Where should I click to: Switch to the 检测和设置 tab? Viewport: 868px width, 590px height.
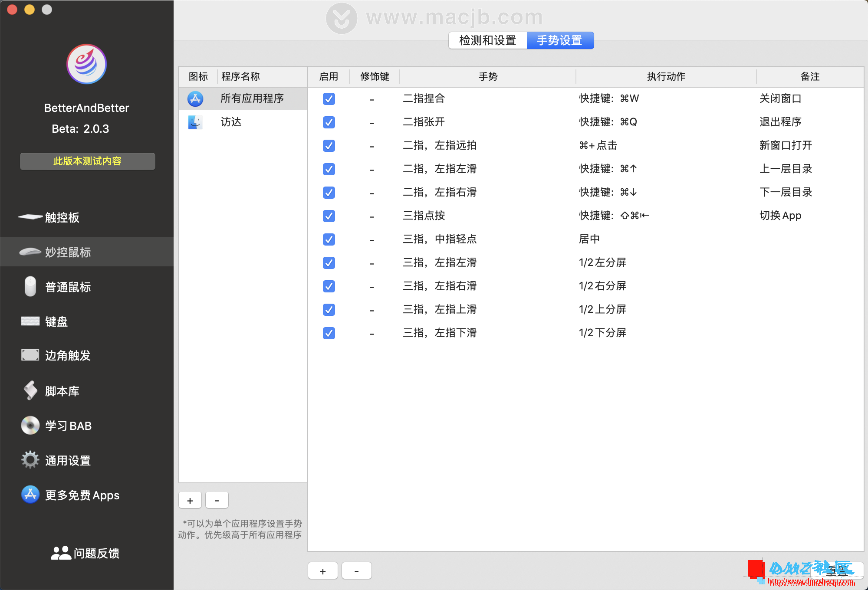coord(488,40)
